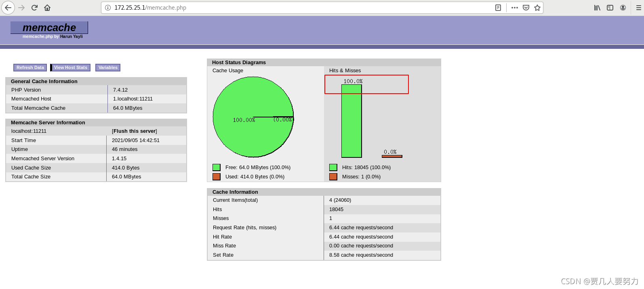Toggle the browser sidebar icon
The height and width of the screenshot is (289, 644).
[x=610, y=8]
